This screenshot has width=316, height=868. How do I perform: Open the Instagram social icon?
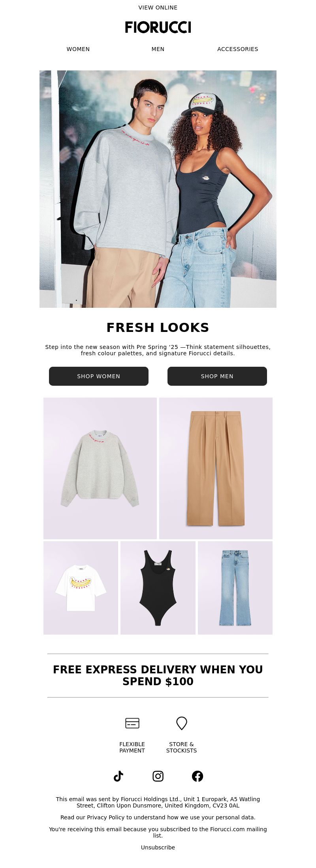click(x=158, y=776)
